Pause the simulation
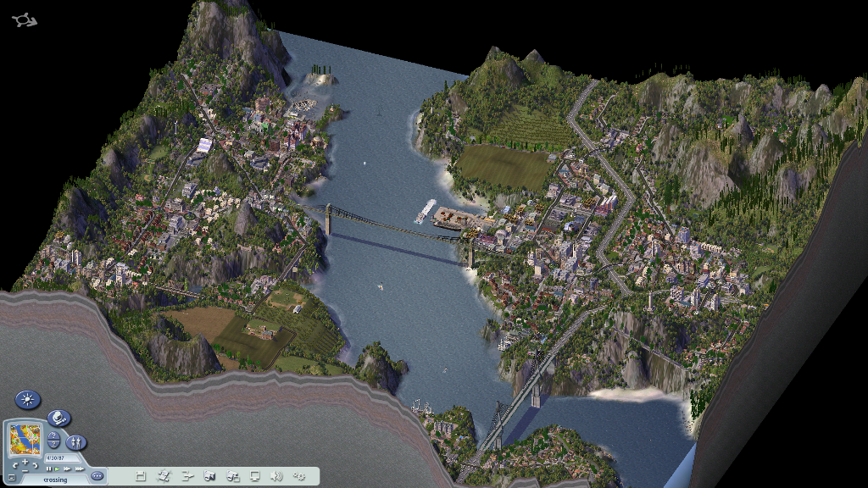This screenshot has width=868, height=488. click(48, 469)
